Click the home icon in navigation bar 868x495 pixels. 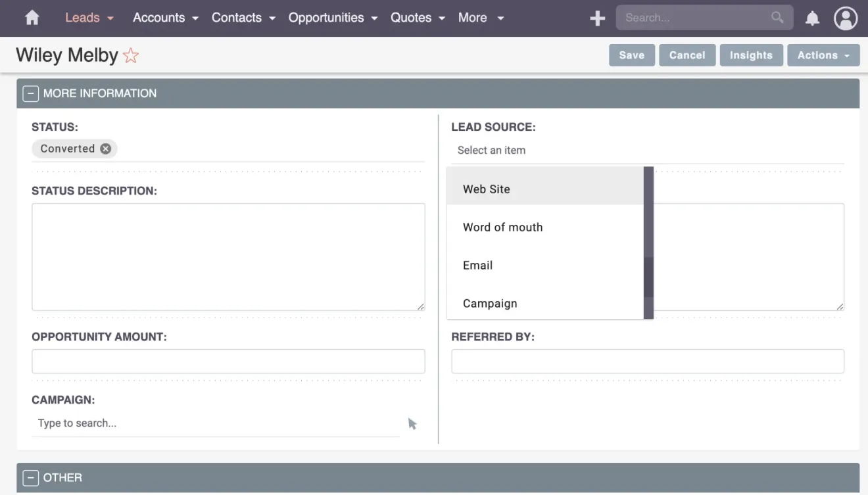pos(31,18)
